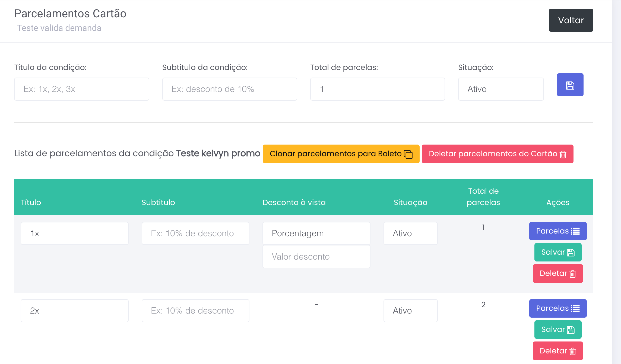The width and height of the screenshot is (621, 364).
Task: Change Situação dropdown in 1x row
Action: (410, 234)
